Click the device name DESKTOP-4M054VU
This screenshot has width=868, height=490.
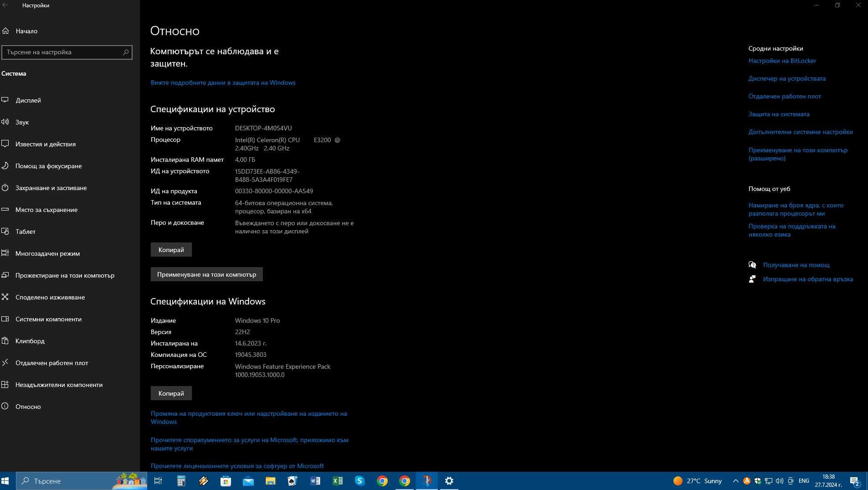(263, 128)
